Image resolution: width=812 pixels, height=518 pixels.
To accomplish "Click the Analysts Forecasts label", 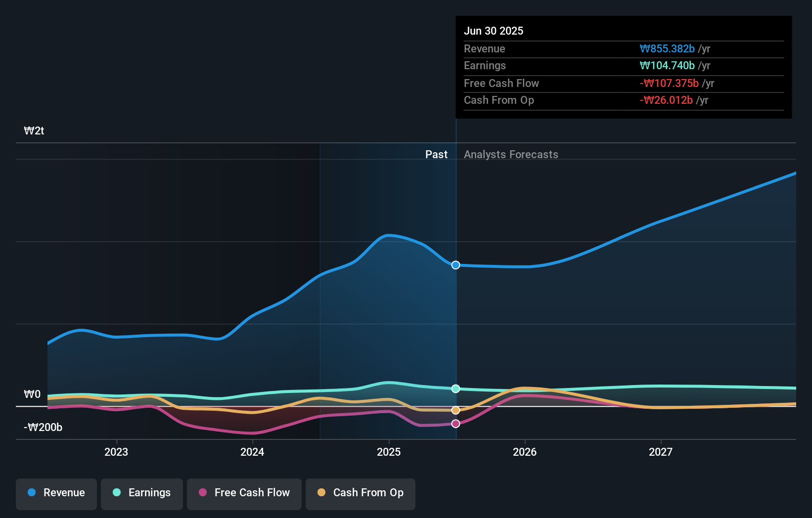I will pyautogui.click(x=511, y=155).
